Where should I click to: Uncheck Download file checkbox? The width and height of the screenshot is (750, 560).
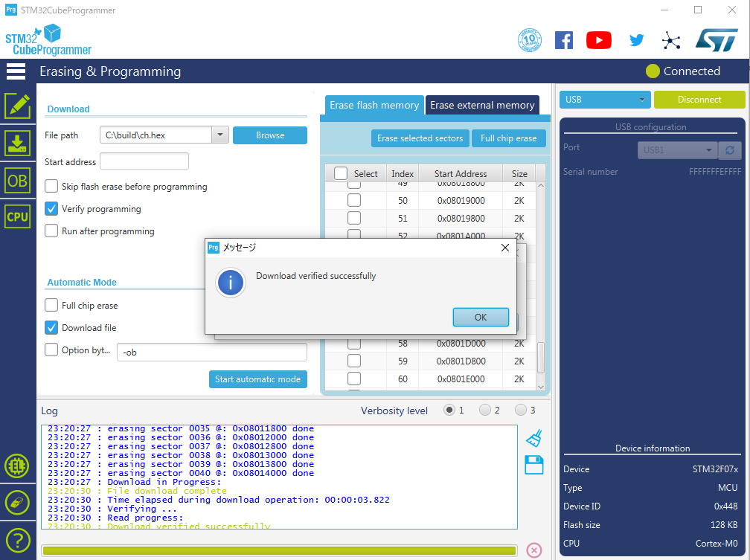(x=51, y=327)
